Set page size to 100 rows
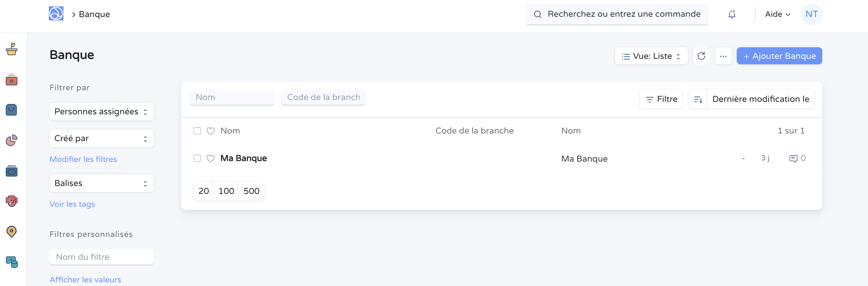868x286 pixels. (226, 191)
